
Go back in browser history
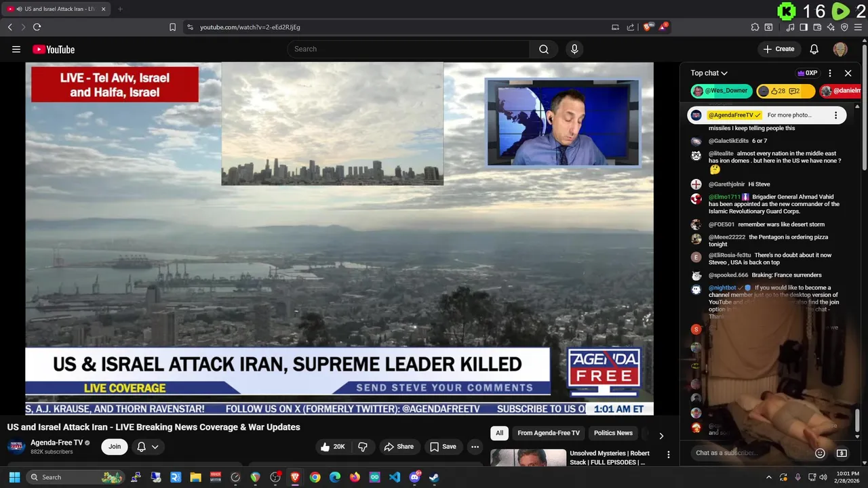coord(9,27)
